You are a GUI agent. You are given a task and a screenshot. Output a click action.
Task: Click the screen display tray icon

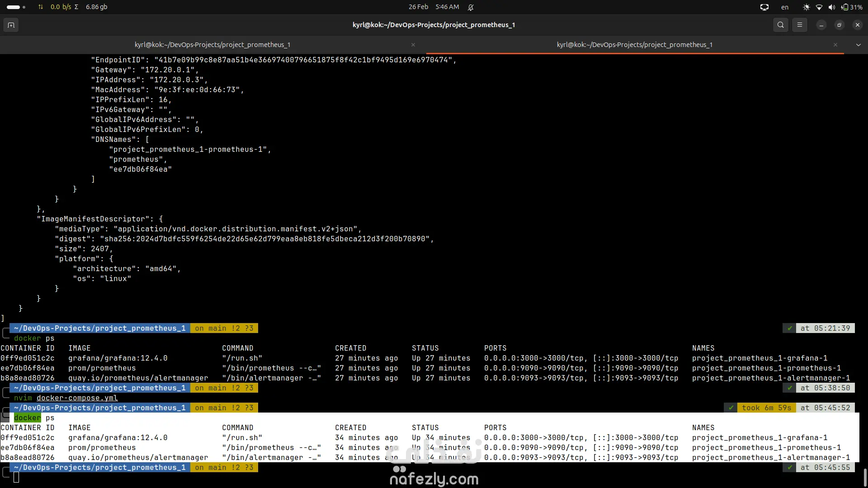[764, 7]
